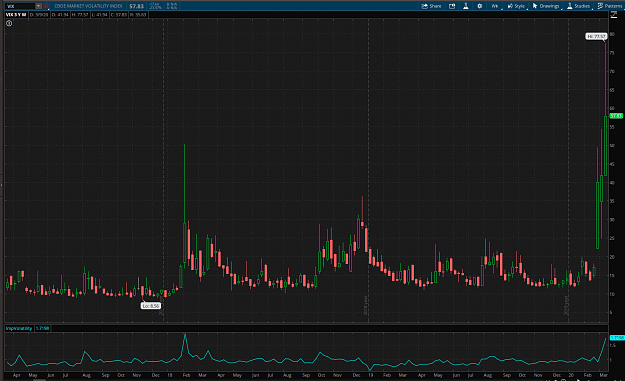The image size is (625, 381).
Task: Click the green 57.83 last price tag
Action: (616, 116)
